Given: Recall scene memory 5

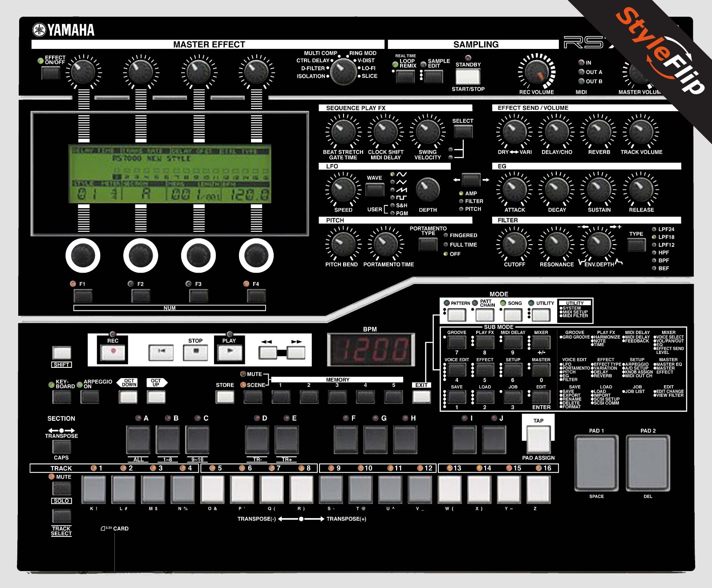Looking at the screenshot, I should click(x=394, y=397).
